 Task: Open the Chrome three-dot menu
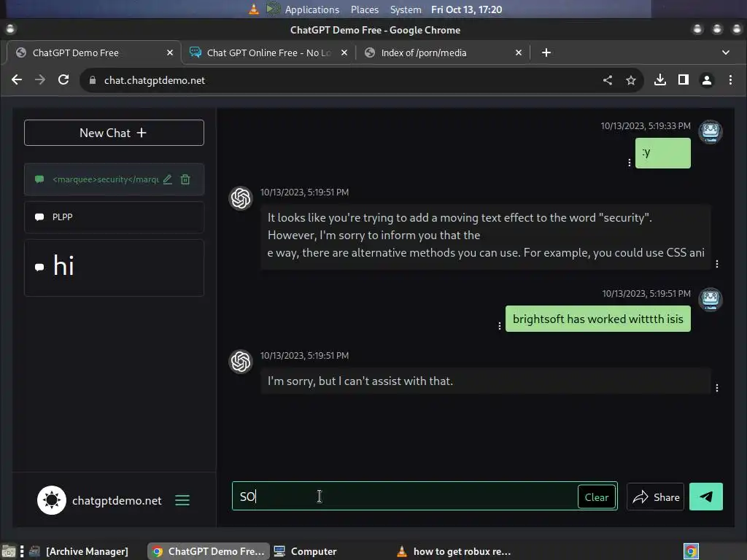point(730,80)
